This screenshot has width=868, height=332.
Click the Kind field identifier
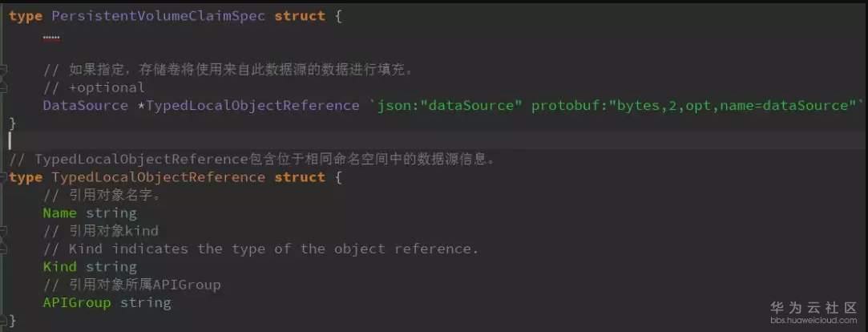pyautogui.click(x=59, y=267)
